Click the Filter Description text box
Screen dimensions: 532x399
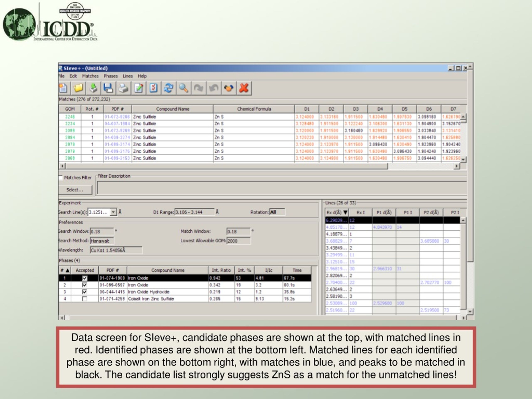pyautogui.click(x=282, y=188)
